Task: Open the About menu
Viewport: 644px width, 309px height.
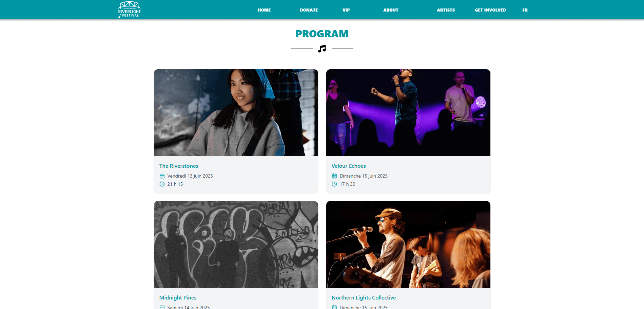Action: click(x=391, y=10)
